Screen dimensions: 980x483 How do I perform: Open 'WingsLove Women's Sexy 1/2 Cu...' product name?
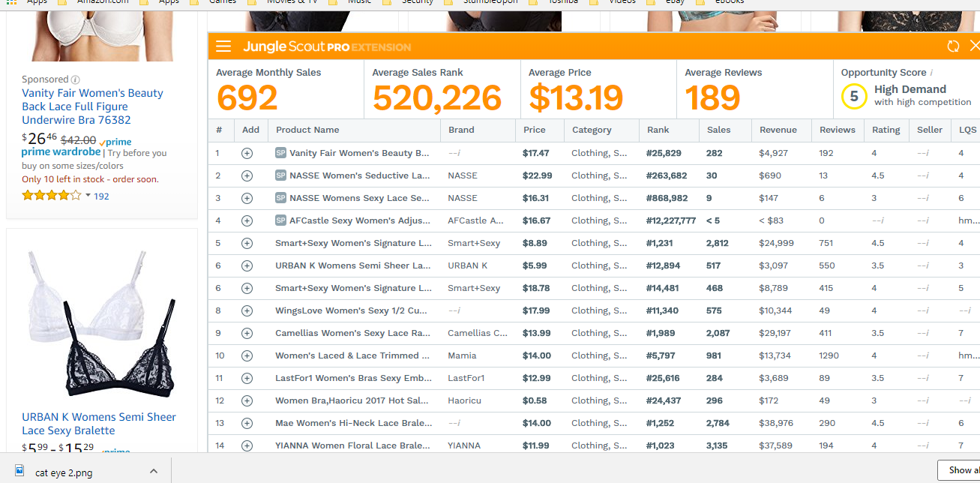coord(352,310)
